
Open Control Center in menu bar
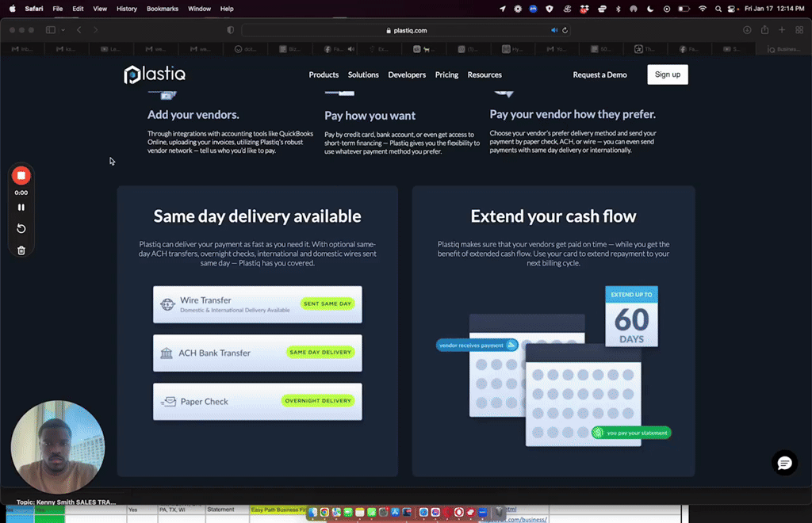[x=732, y=9]
